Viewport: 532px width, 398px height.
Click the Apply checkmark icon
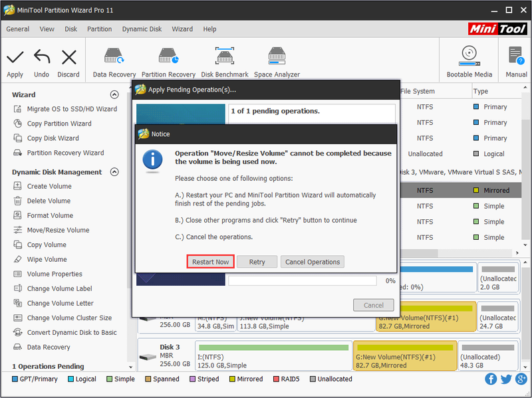click(15, 58)
